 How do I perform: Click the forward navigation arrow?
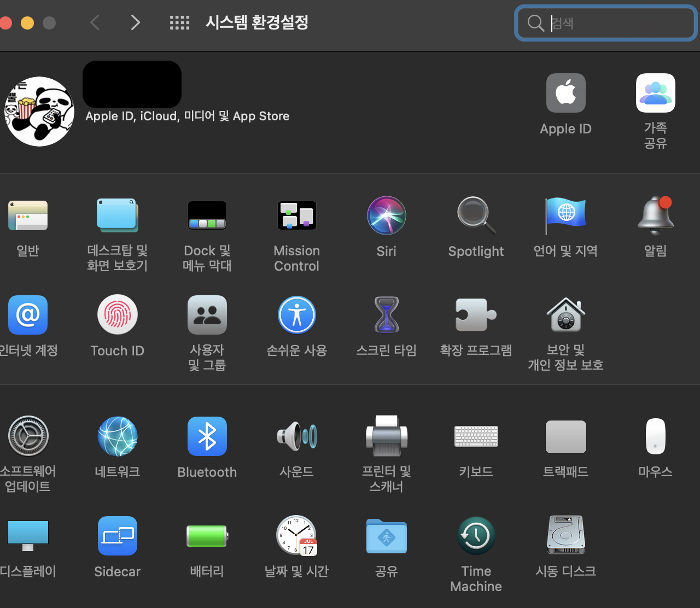tap(135, 22)
